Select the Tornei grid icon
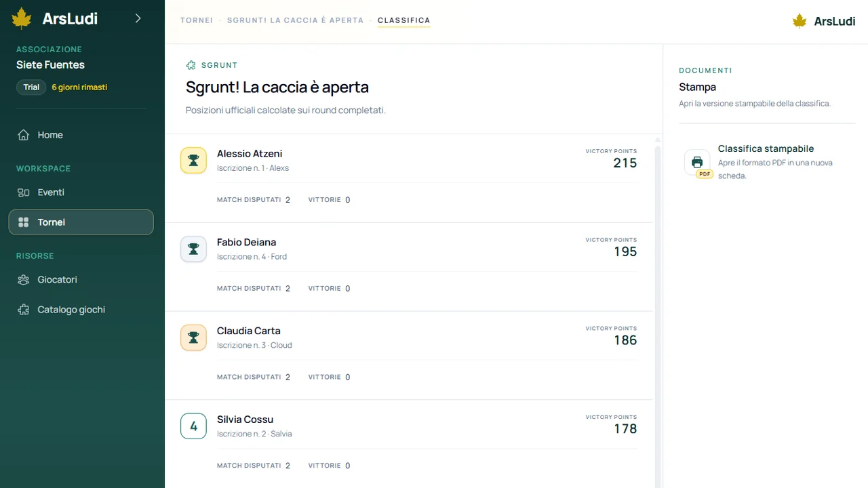 click(x=24, y=222)
